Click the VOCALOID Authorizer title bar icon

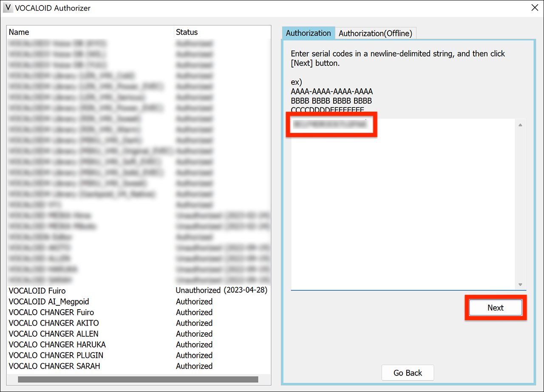point(8,8)
